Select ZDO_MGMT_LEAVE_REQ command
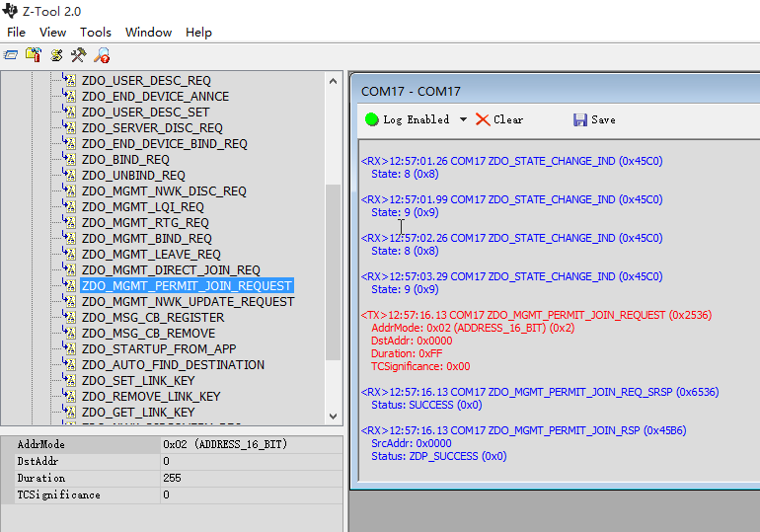 point(151,255)
